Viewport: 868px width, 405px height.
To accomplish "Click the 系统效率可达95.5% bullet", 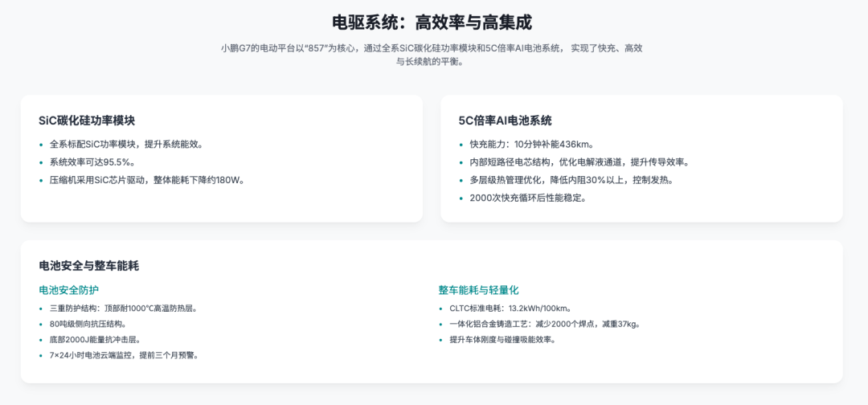I will [92, 162].
